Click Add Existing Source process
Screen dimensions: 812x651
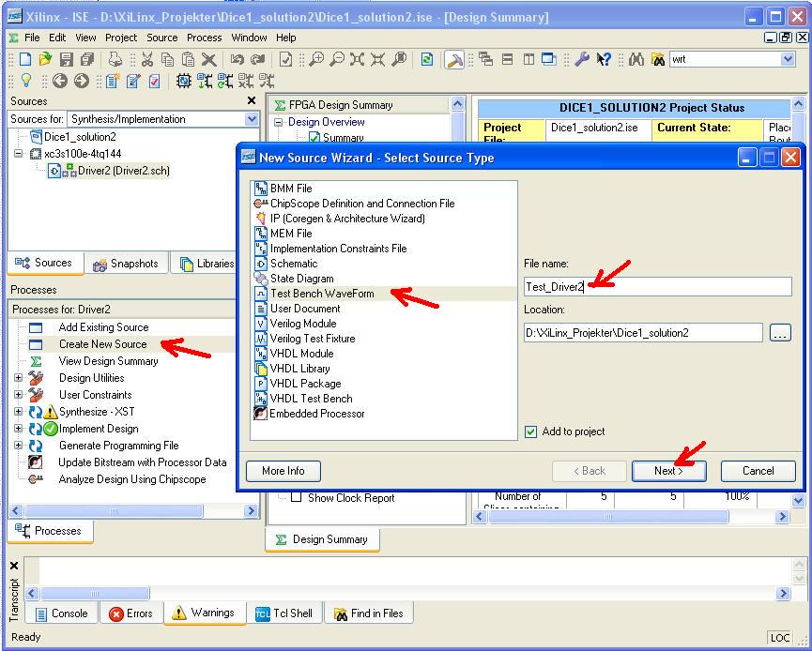[103, 327]
